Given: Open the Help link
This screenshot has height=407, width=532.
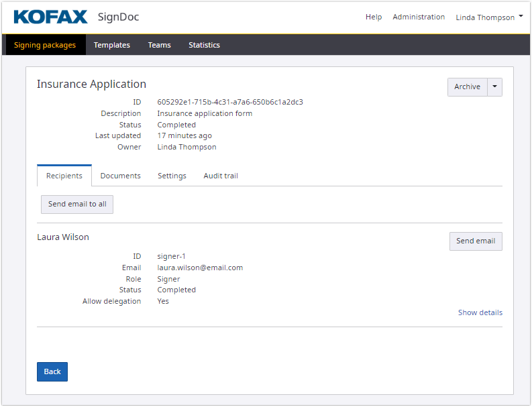Looking at the screenshot, I should point(374,17).
